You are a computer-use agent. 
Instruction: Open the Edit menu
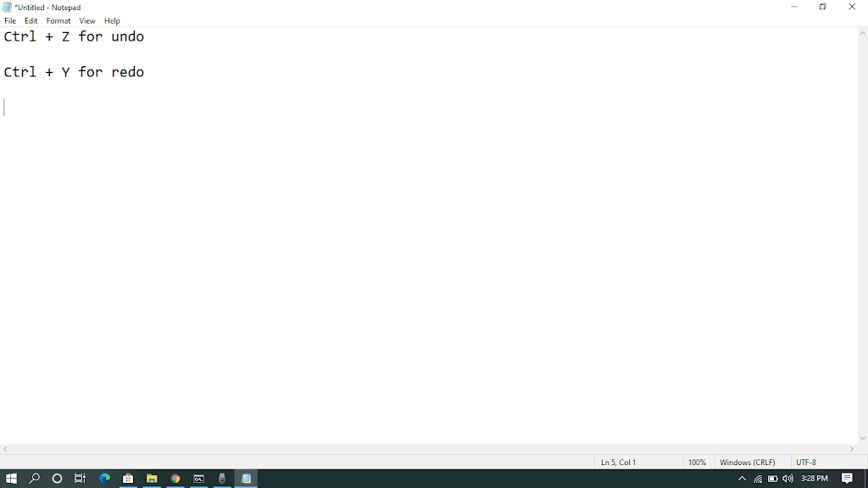31,20
